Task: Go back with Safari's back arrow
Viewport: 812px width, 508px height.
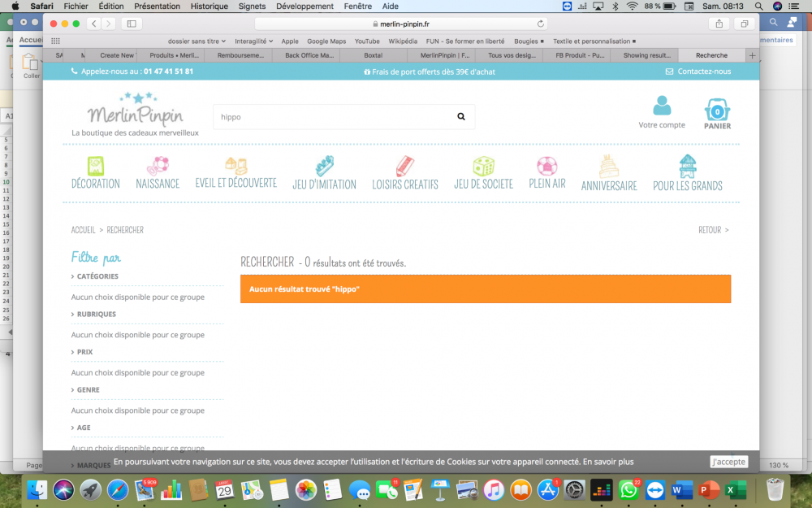Action: [x=93, y=24]
